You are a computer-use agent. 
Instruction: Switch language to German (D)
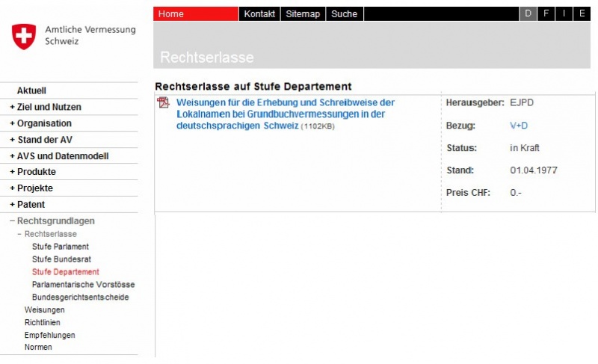[528, 13]
